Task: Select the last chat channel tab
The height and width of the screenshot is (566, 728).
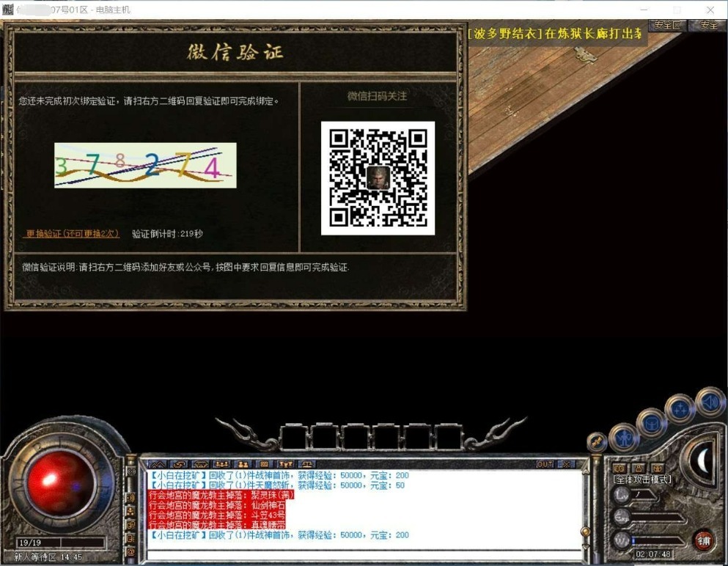Action: [x=309, y=464]
